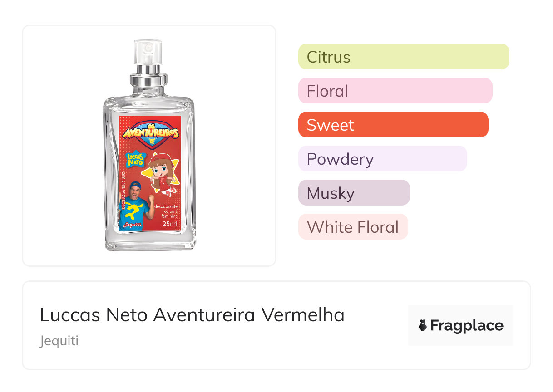Select the Citrus accord bar
The height and width of the screenshot is (392, 553).
(404, 57)
